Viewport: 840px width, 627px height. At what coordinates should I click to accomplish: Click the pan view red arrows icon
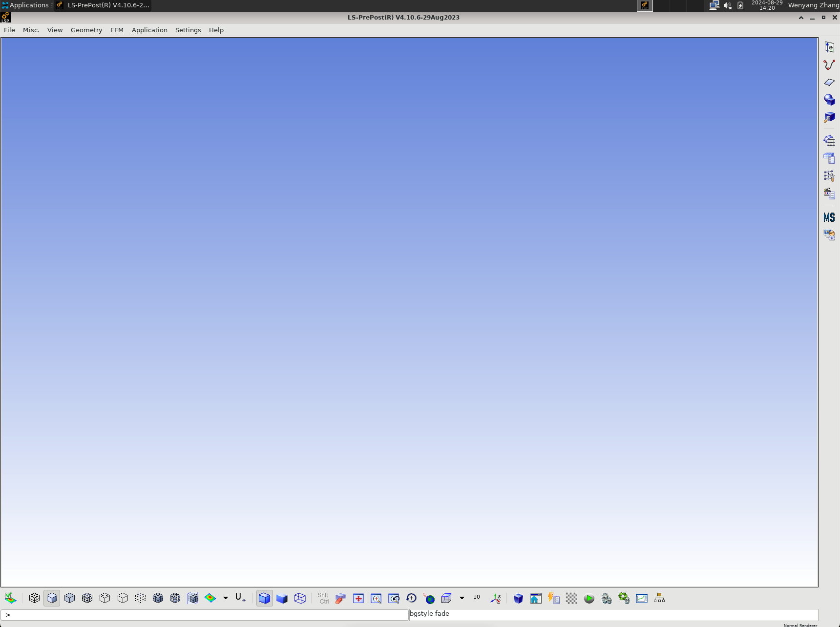(x=358, y=598)
